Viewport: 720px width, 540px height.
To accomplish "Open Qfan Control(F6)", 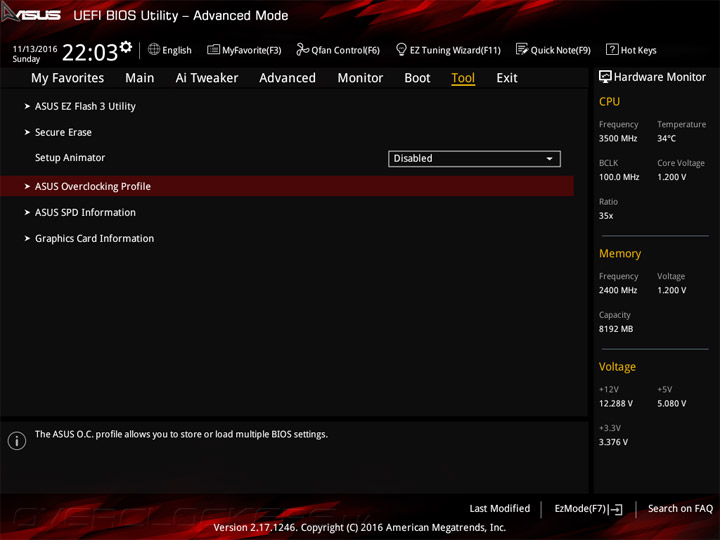I will (345, 50).
